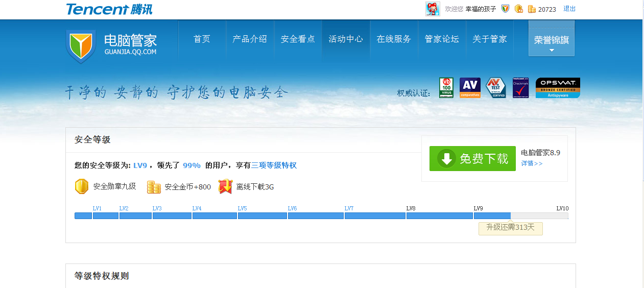644x288 pixels.
Task: Open the Checkmark certification badge
Action: (x=520, y=88)
